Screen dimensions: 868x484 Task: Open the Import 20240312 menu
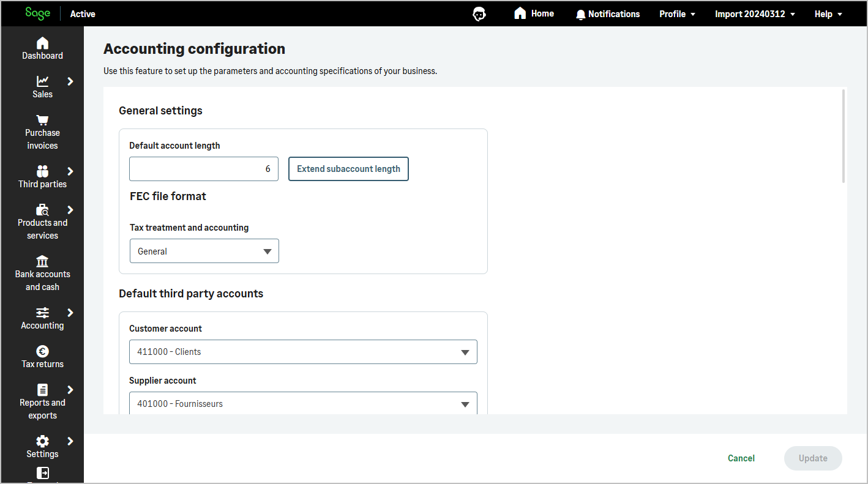755,14
